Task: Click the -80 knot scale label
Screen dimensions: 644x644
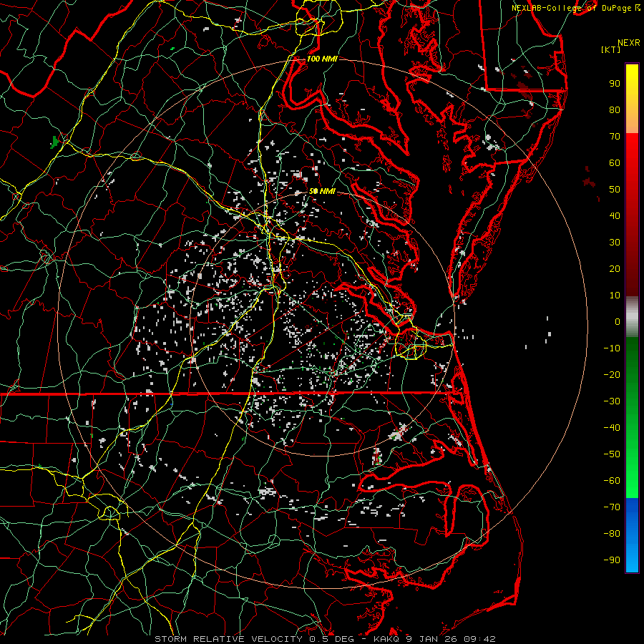Action: click(612, 534)
